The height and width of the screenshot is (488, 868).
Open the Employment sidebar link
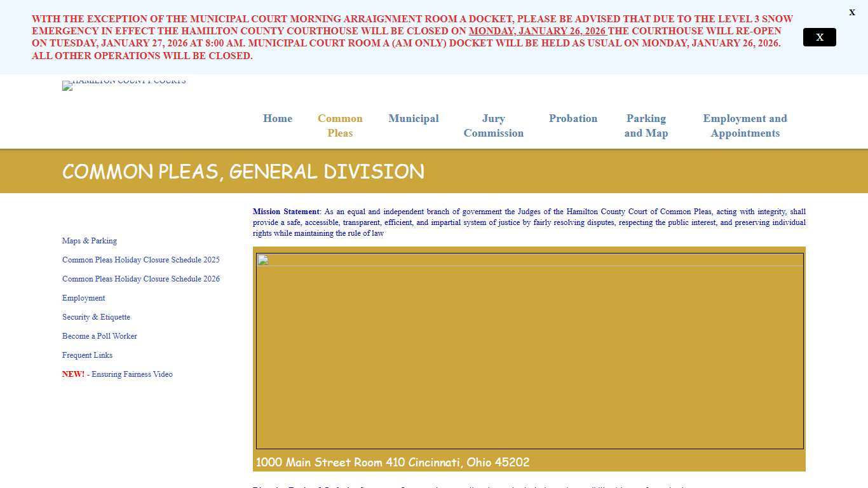(83, 298)
